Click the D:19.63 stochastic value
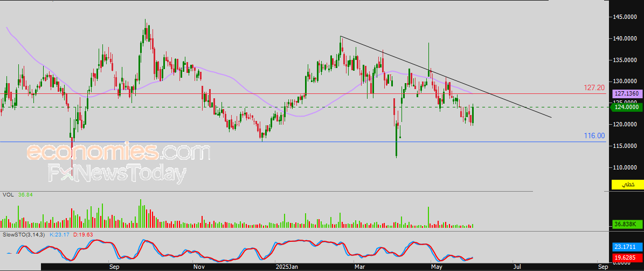 click(x=82, y=234)
